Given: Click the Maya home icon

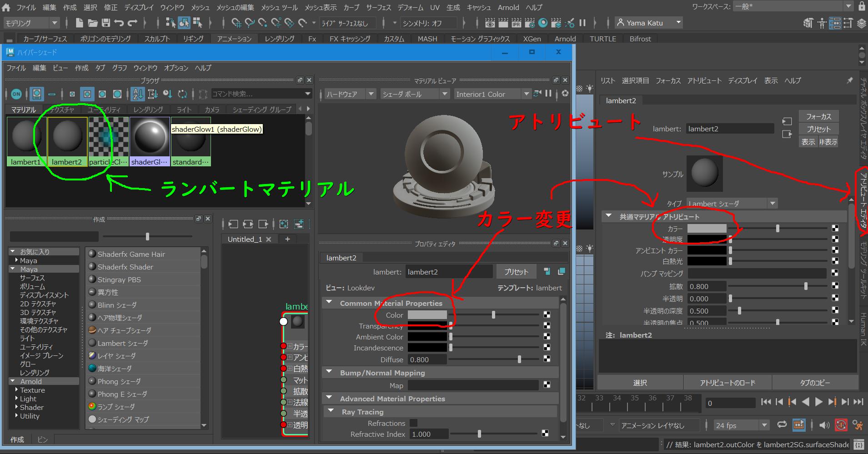Looking at the screenshot, I should click(x=6, y=7).
